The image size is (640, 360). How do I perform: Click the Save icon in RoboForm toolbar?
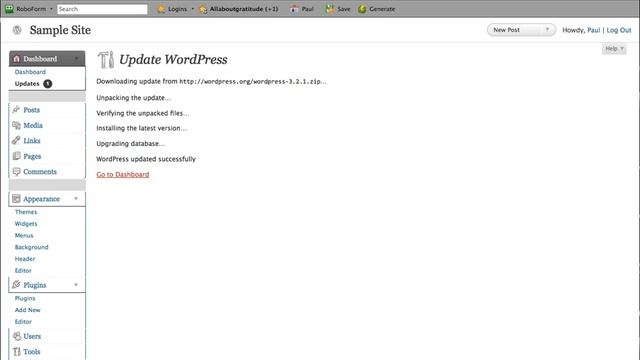click(x=330, y=9)
